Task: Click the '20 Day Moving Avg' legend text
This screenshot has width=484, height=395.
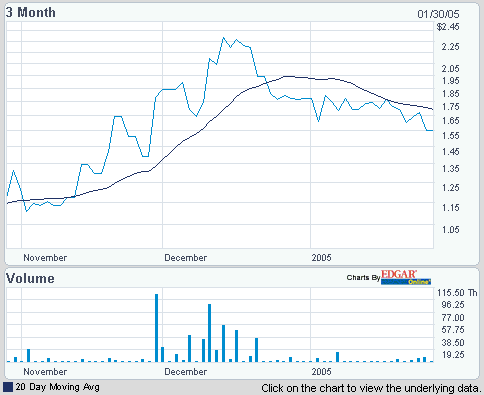Action: (x=57, y=387)
